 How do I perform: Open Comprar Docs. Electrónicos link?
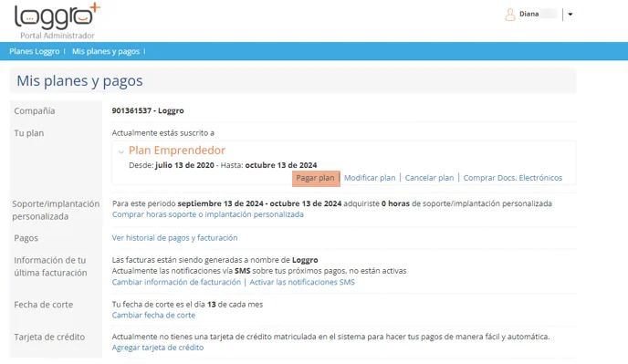[x=513, y=178]
